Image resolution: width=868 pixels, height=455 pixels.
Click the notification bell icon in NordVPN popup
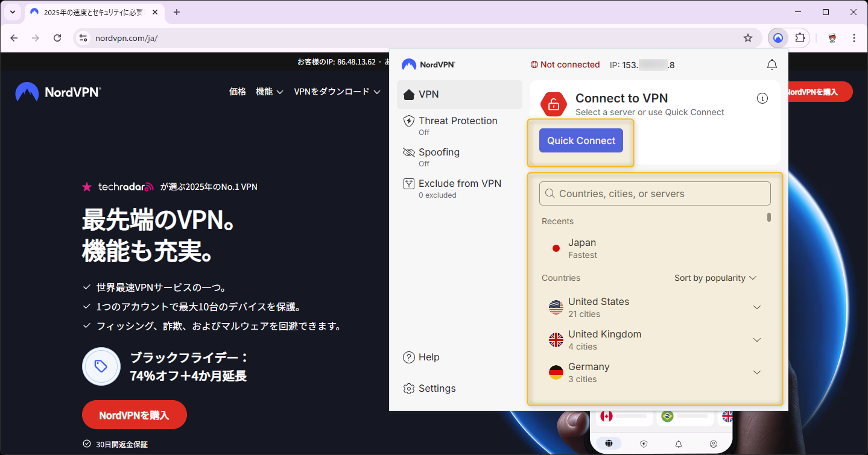coord(771,64)
